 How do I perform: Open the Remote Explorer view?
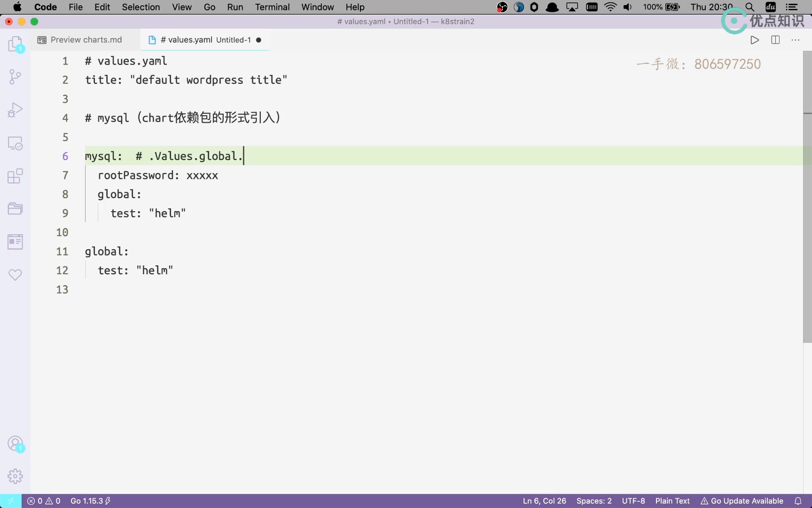pyautogui.click(x=15, y=143)
